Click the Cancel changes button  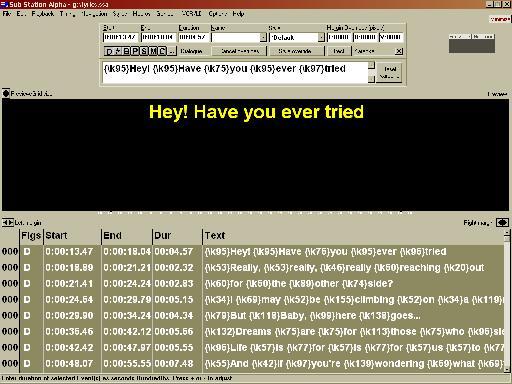240,51
